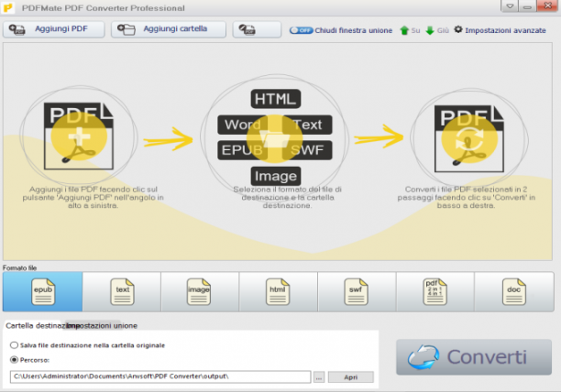Viewport: 561px width, 392px height.
Task: Browse for folder with the ... button
Action: pyautogui.click(x=319, y=377)
